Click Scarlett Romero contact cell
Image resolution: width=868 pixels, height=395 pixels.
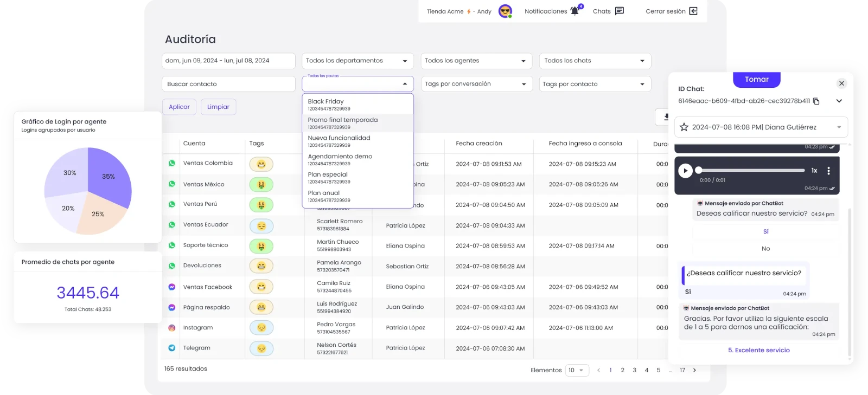(x=340, y=225)
